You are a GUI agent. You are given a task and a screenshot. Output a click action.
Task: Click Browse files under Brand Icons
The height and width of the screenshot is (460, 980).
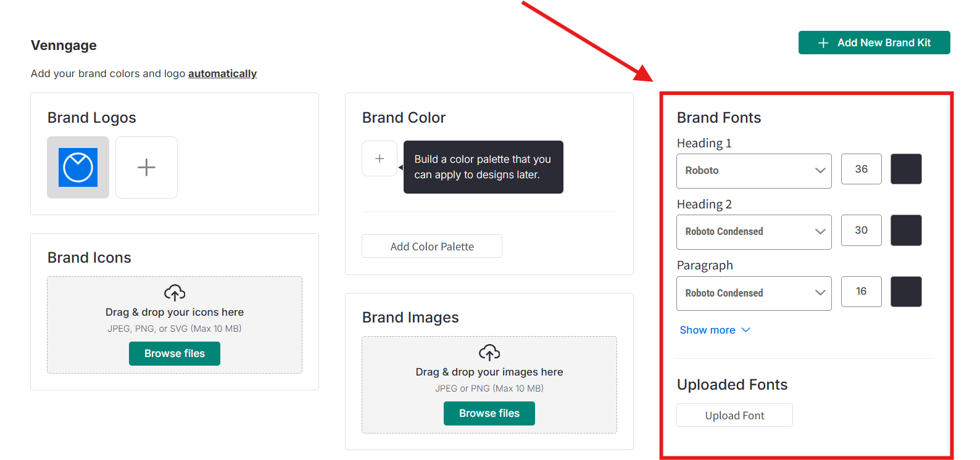point(175,353)
